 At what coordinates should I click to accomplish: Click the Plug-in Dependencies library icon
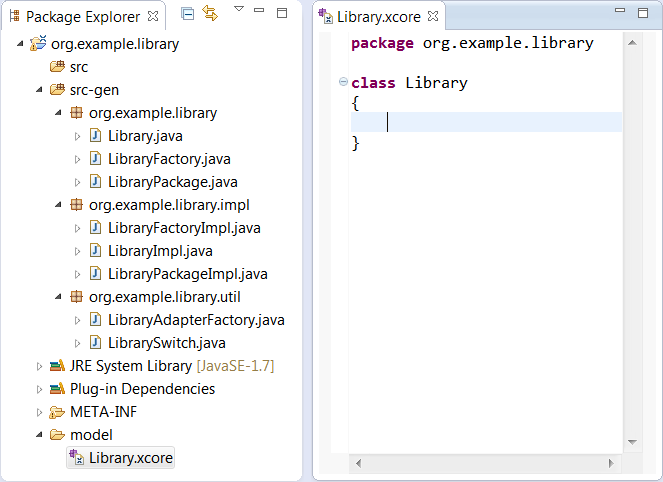[x=58, y=388]
